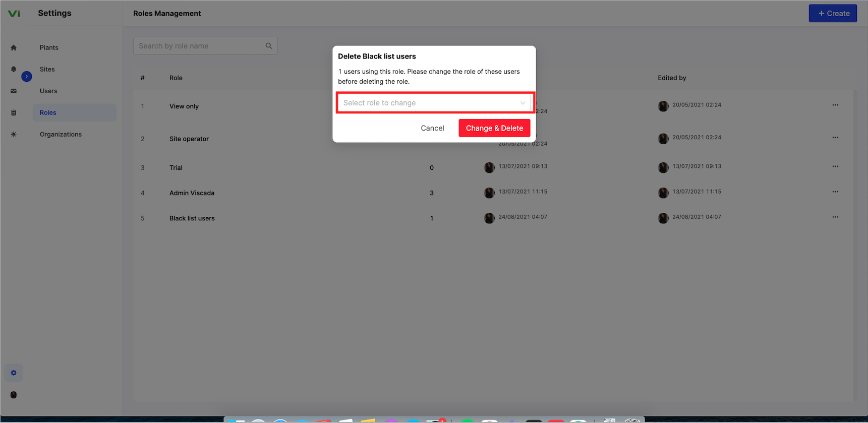This screenshot has width=868, height=423.
Task: Click the sun icon in sidebar
Action: click(14, 135)
